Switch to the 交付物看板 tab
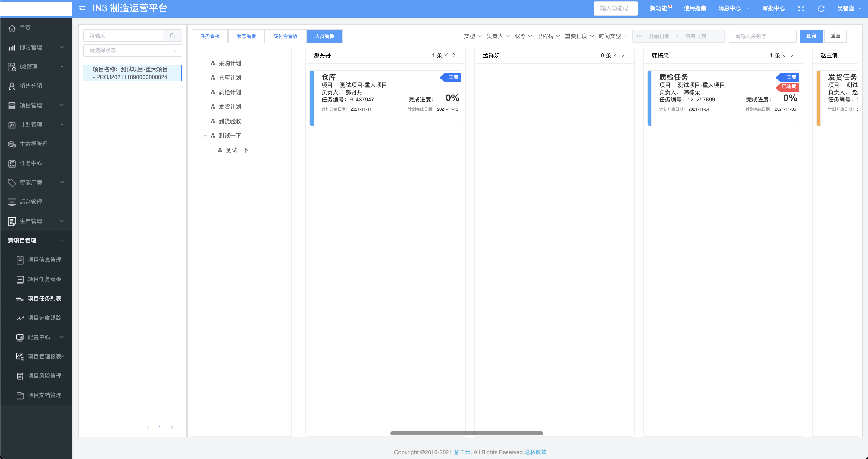This screenshot has height=459, width=868. (285, 36)
